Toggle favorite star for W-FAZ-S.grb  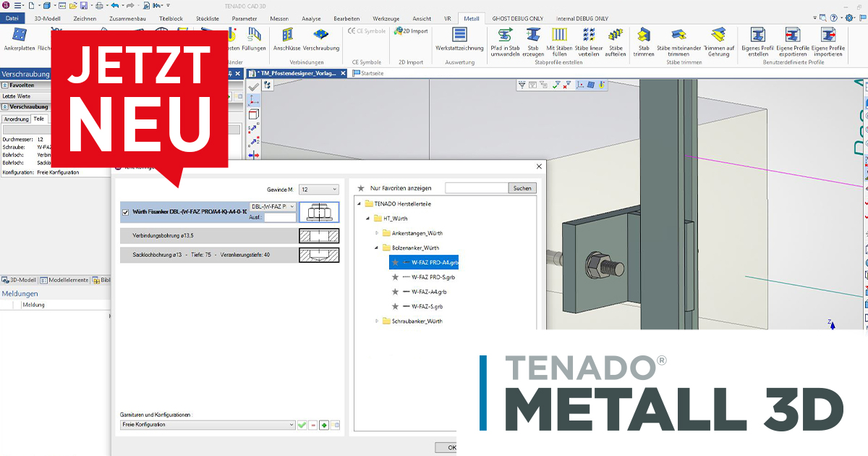click(395, 306)
